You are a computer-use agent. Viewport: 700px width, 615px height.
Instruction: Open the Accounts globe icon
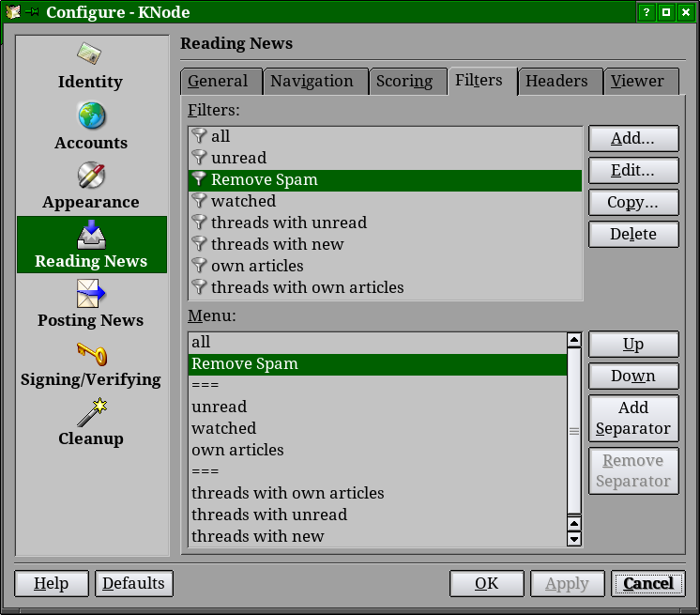(x=92, y=115)
